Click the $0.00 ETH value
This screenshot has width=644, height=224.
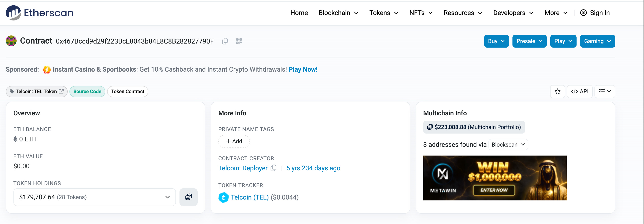click(x=22, y=166)
